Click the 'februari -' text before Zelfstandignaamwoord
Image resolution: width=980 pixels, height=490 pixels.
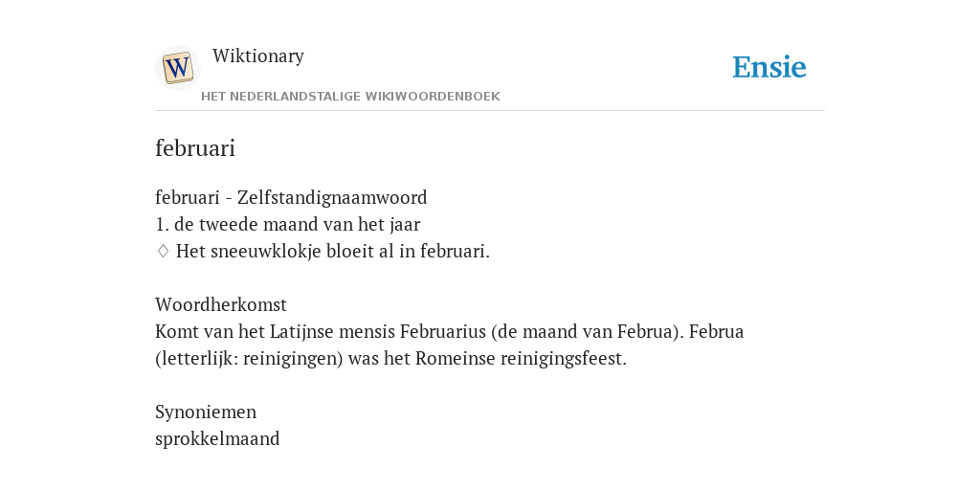tap(193, 197)
